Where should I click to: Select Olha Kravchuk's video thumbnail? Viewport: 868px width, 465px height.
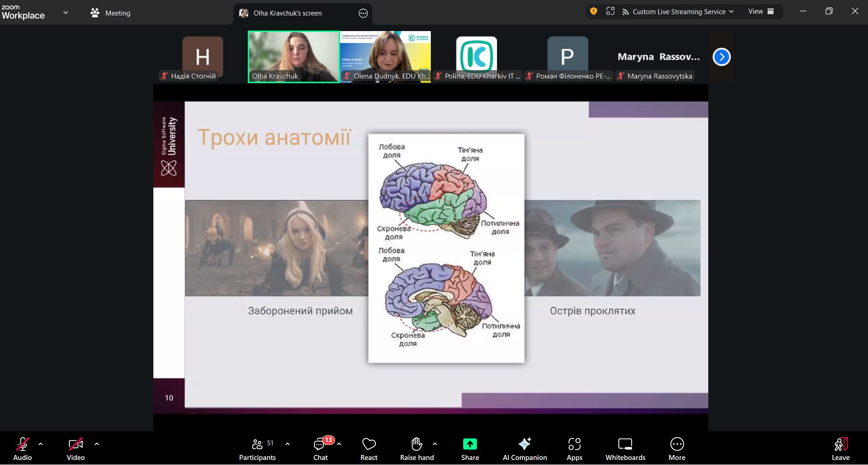pos(293,57)
